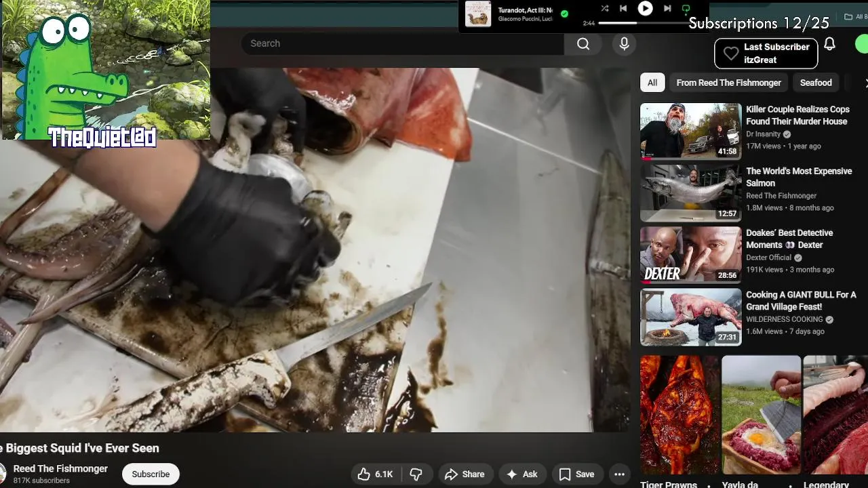
Task: Click the WILDERNESS COOKING channel name
Action: click(785, 319)
